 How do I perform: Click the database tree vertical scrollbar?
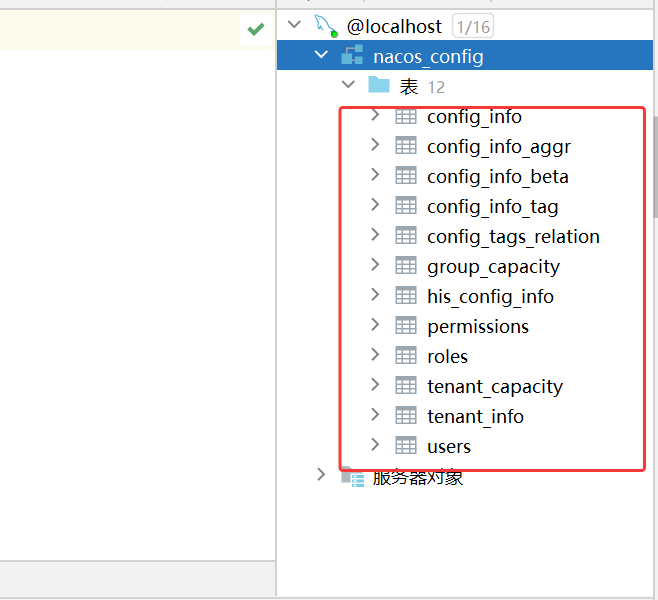pos(655,167)
